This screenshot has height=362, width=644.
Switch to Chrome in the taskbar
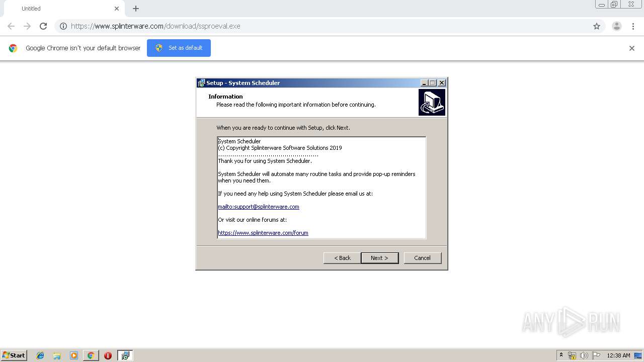[91, 355]
